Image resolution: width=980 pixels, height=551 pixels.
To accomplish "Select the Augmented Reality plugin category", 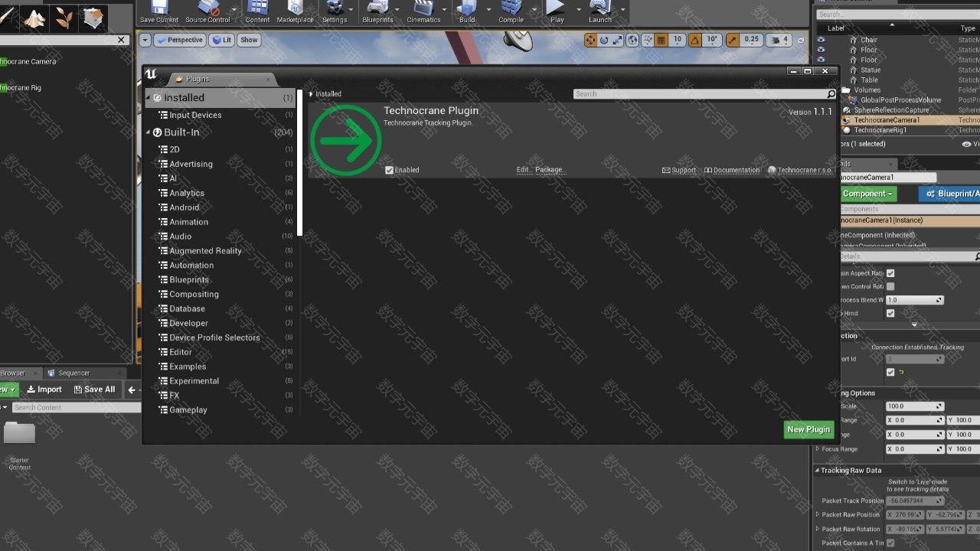I will pos(205,251).
